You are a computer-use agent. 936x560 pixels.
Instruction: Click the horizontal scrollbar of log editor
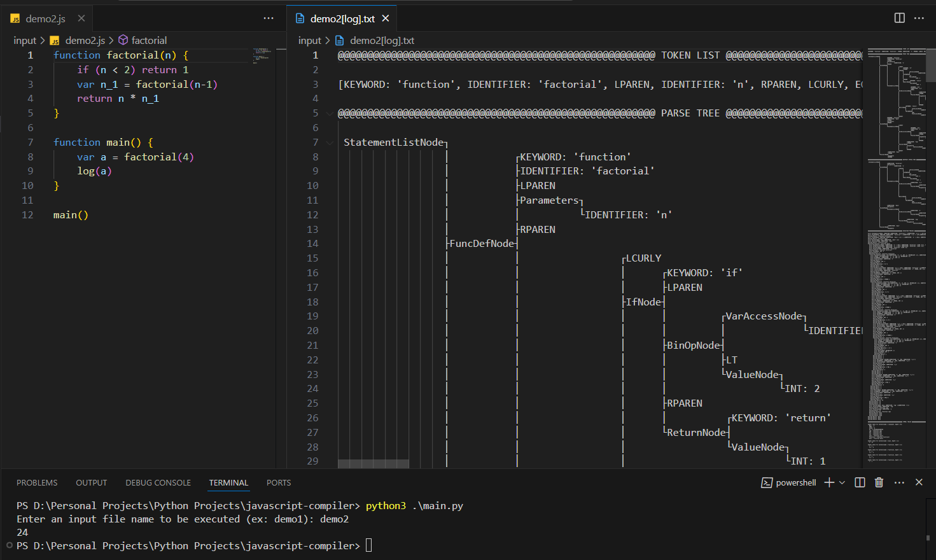[374, 463]
